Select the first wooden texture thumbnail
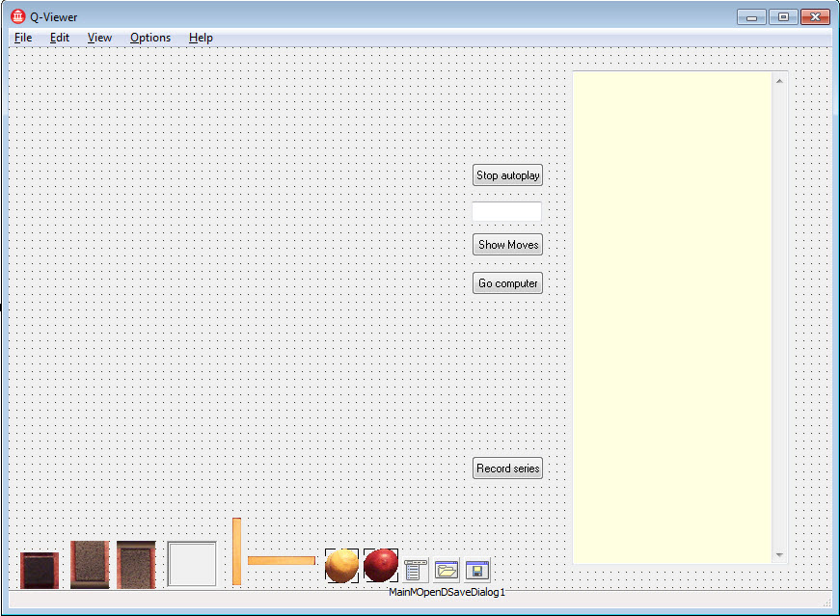 (89, 566)
